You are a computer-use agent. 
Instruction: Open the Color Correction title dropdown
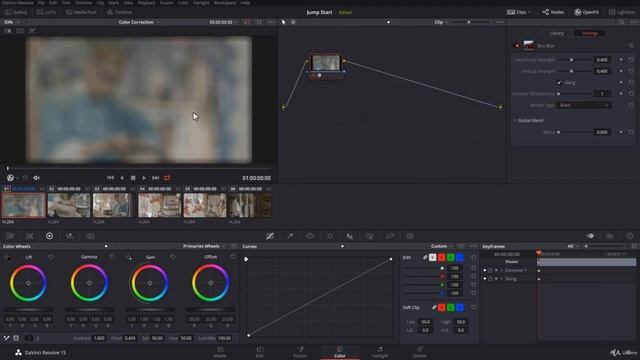(139, 22)
